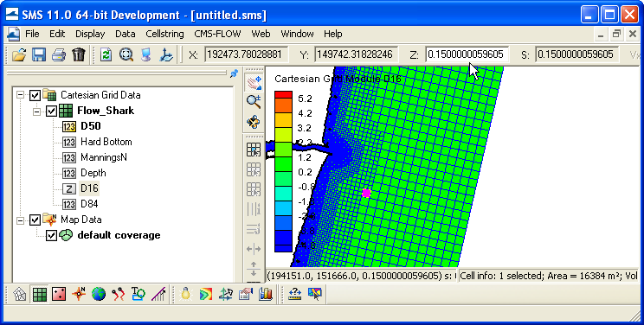Open the CMS-FLOW menu
The image size is (644, 325).
pyautogui.click(x=217, y=34)
